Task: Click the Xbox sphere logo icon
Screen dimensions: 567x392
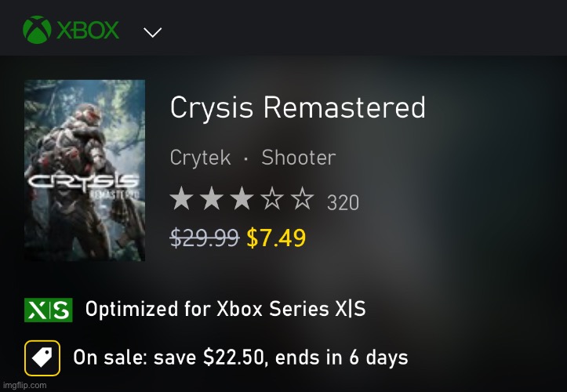Action: click(x=37, y=30)
